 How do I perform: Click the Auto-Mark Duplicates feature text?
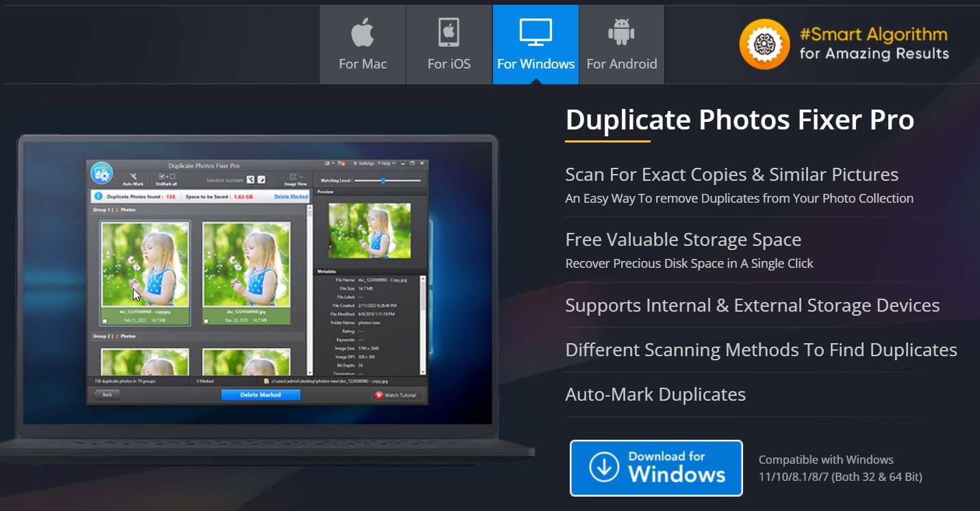coord(655,395)
